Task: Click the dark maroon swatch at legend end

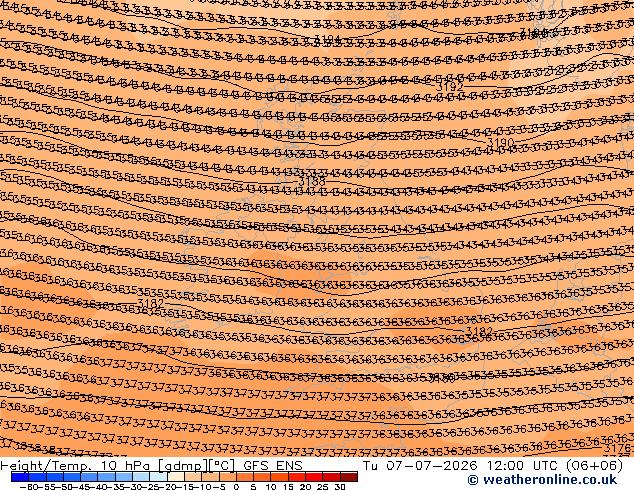Action: [x=349, y=477]
